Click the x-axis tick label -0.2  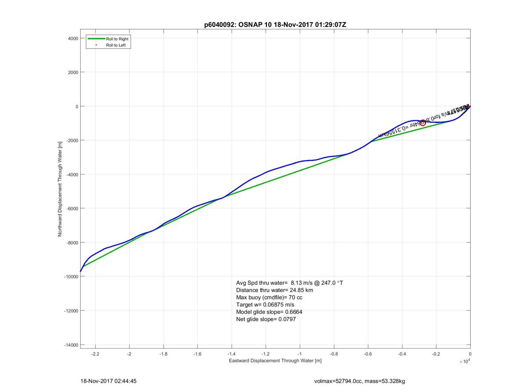point(436,354)
